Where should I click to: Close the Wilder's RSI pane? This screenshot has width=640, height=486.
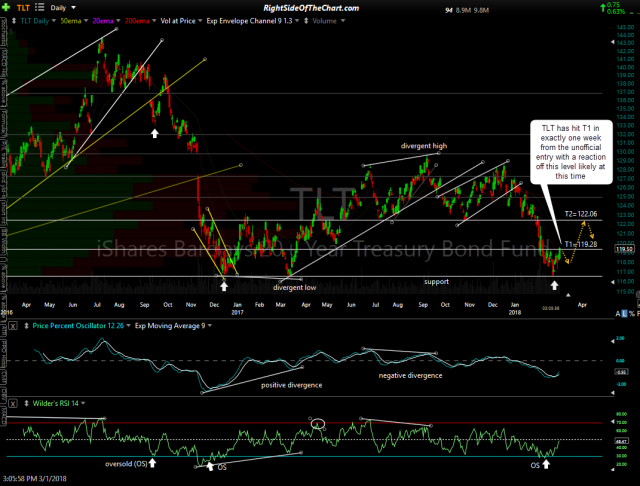coord(13,404)
